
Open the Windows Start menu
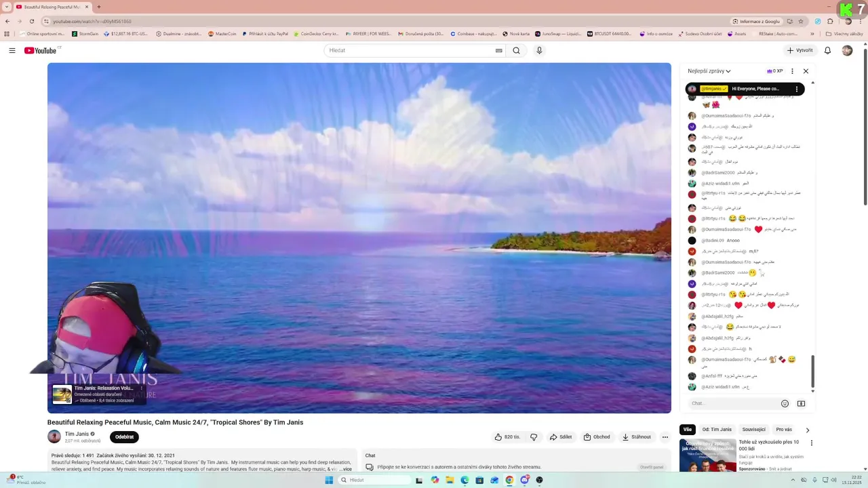coord(329,480)
